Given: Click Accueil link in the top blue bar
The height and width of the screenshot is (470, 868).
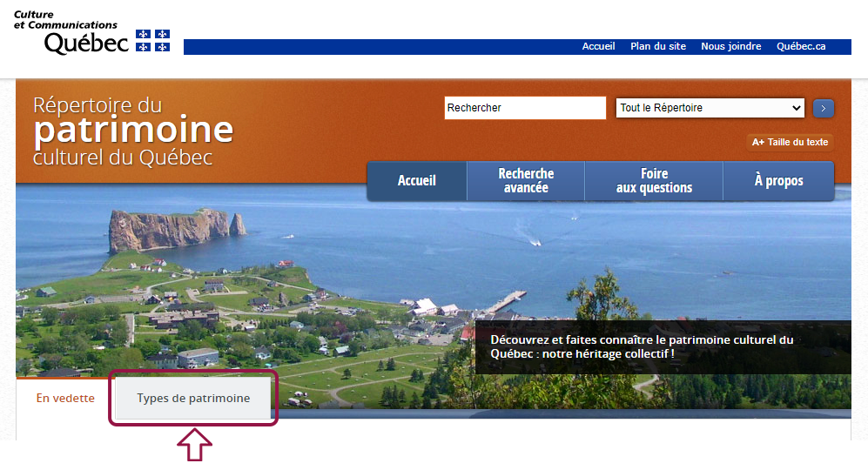Looking at the screenshot, I should pos(598,47).
